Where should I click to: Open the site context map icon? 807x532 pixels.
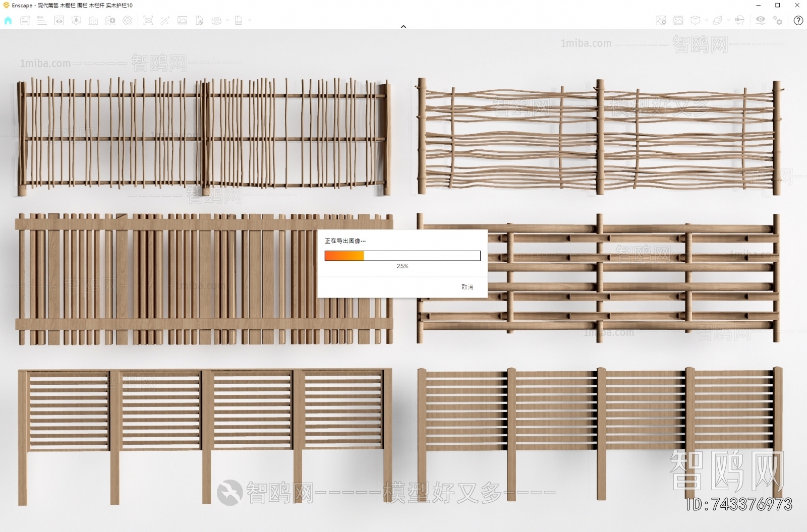click(x=661, y=21)
